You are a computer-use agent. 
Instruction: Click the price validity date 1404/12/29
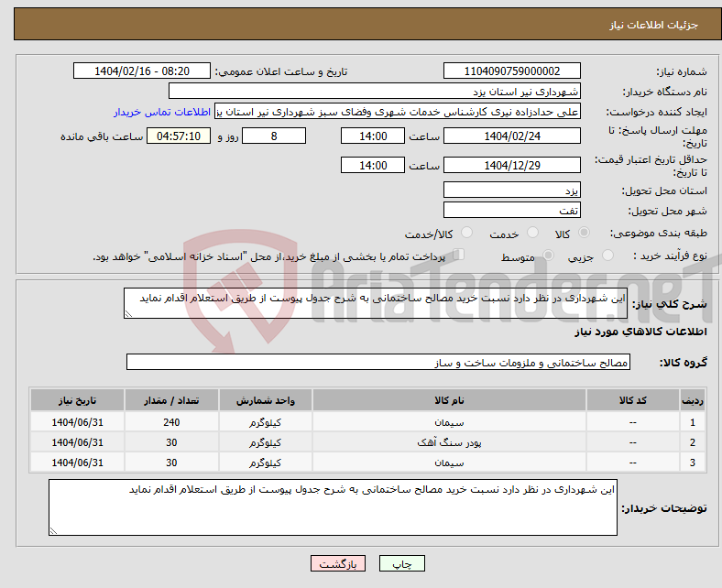point(512,165)
